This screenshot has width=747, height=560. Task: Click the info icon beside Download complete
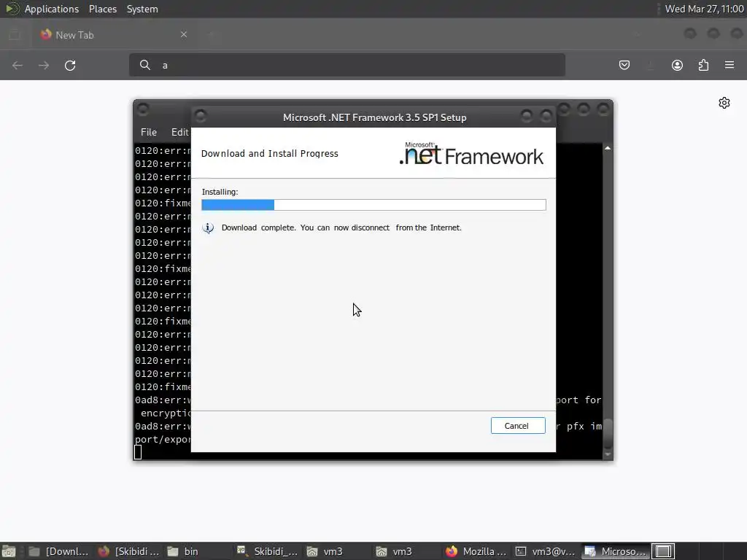click(x=208, y=227)
